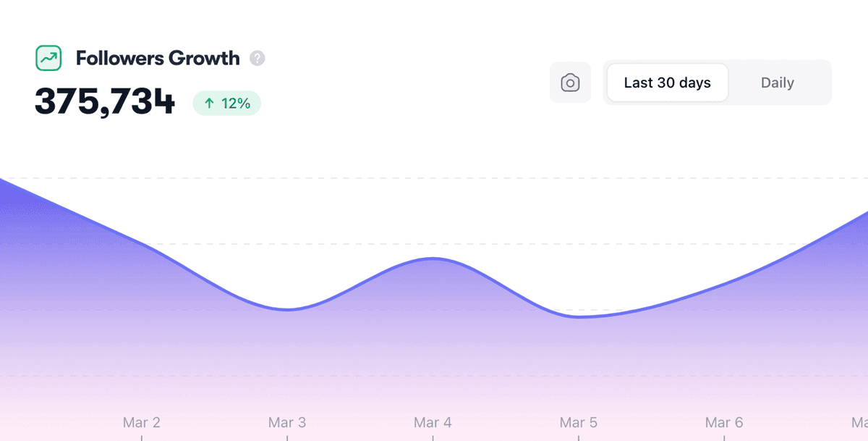
Task: Click the 12% growth badge
Action: [x=226, y=103]
